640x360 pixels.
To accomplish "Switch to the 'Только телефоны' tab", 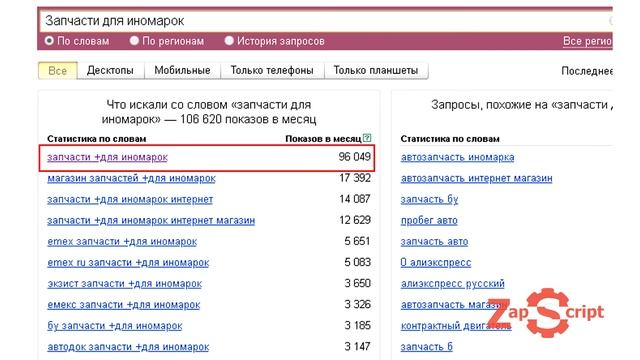I will tap(272, 71).
